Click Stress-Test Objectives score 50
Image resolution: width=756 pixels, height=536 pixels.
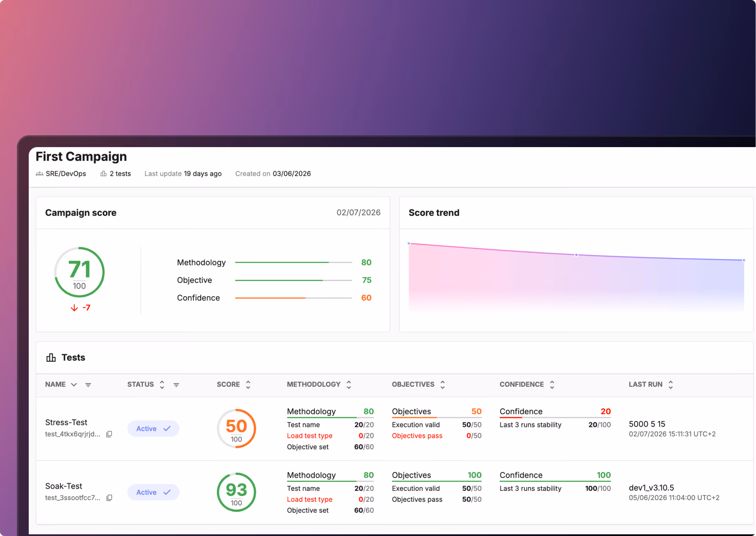point(476,411)
